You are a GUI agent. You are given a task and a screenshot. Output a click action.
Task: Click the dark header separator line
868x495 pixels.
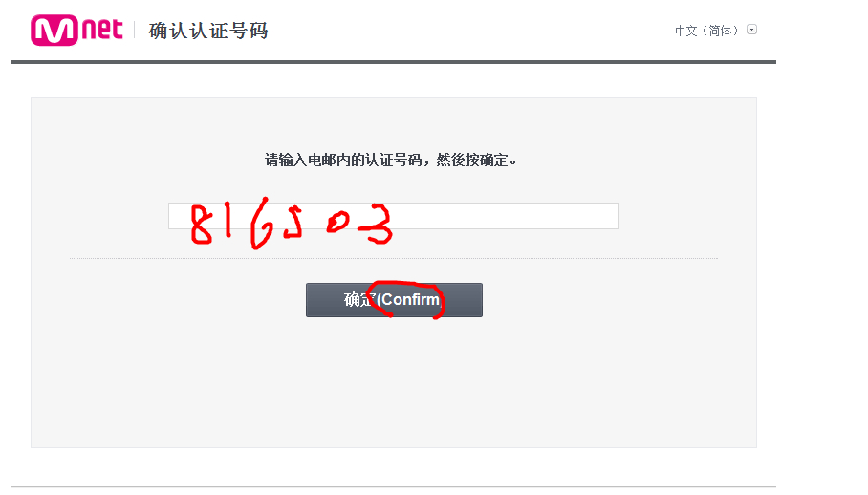point(394,62)
